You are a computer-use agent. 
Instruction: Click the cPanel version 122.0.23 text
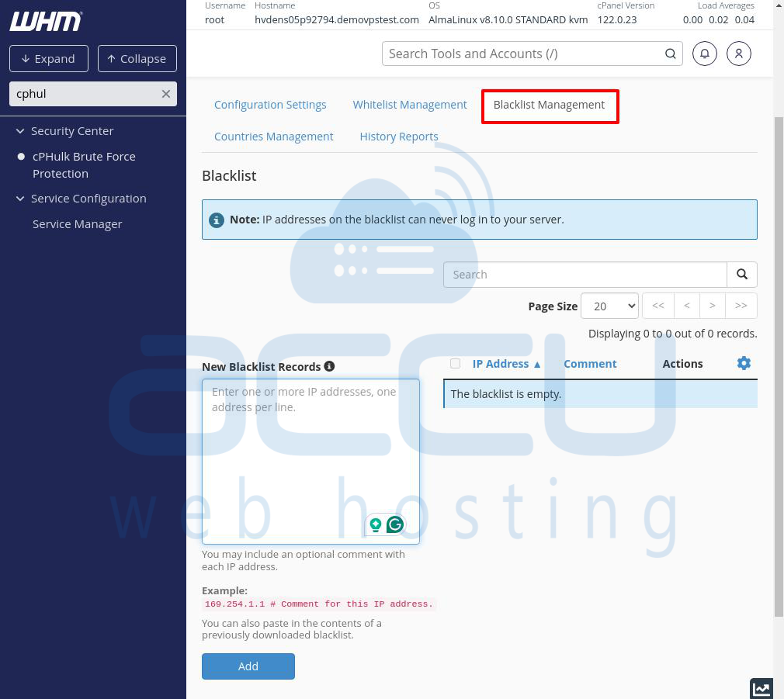click(x=617, y=20)
